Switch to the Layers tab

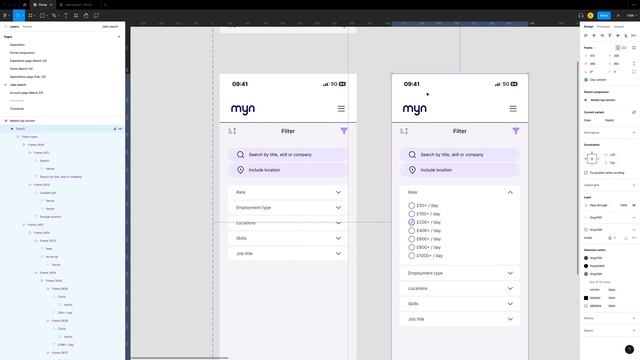tap(14, 27)
